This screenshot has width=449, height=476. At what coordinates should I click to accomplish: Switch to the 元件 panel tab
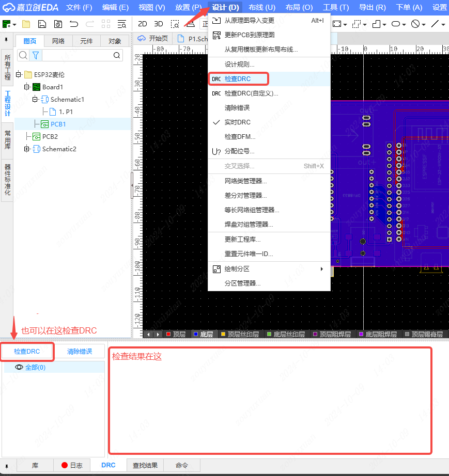coord(86,41)
